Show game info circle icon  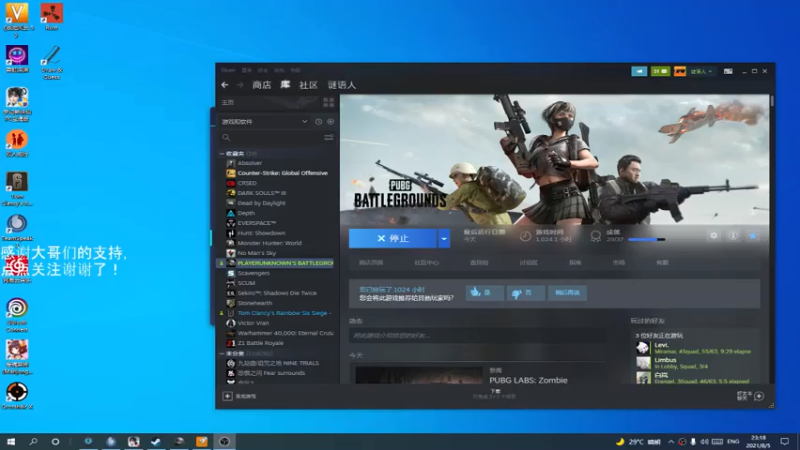tap(733, 236)
